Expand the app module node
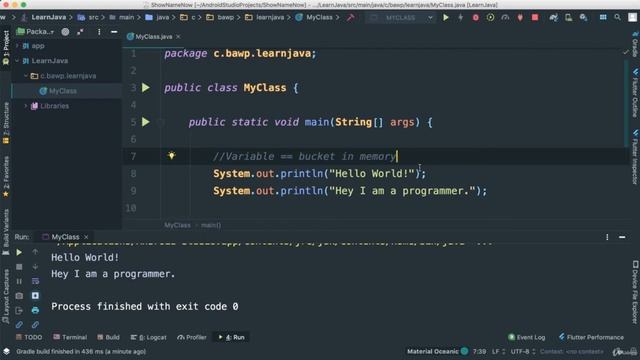Viewport: 640px width, 360px height. [17, 46]
